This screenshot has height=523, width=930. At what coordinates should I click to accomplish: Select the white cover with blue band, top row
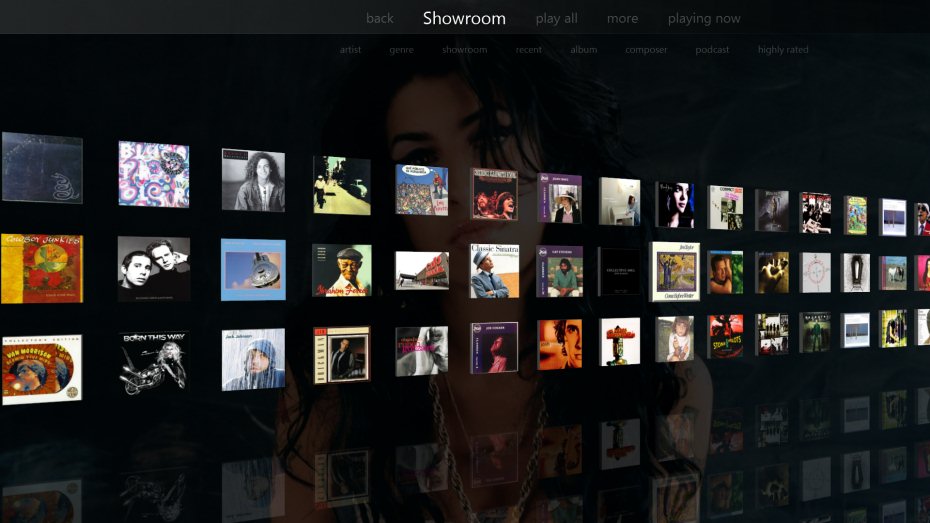pos(893,218)
